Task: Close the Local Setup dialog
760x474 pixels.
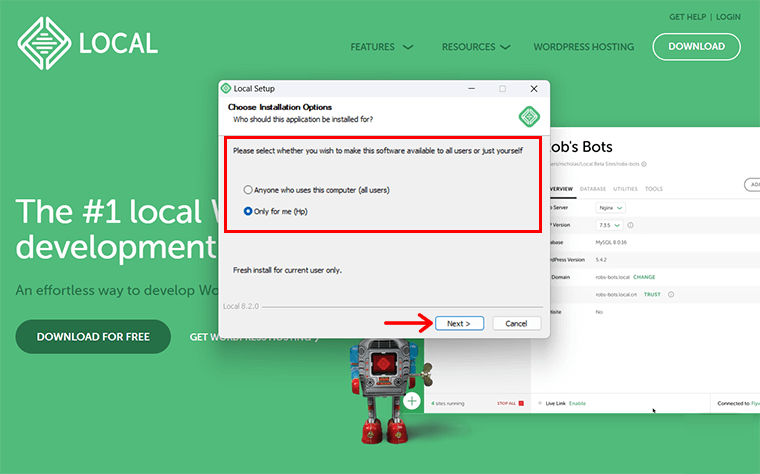Action: (534, 89)
